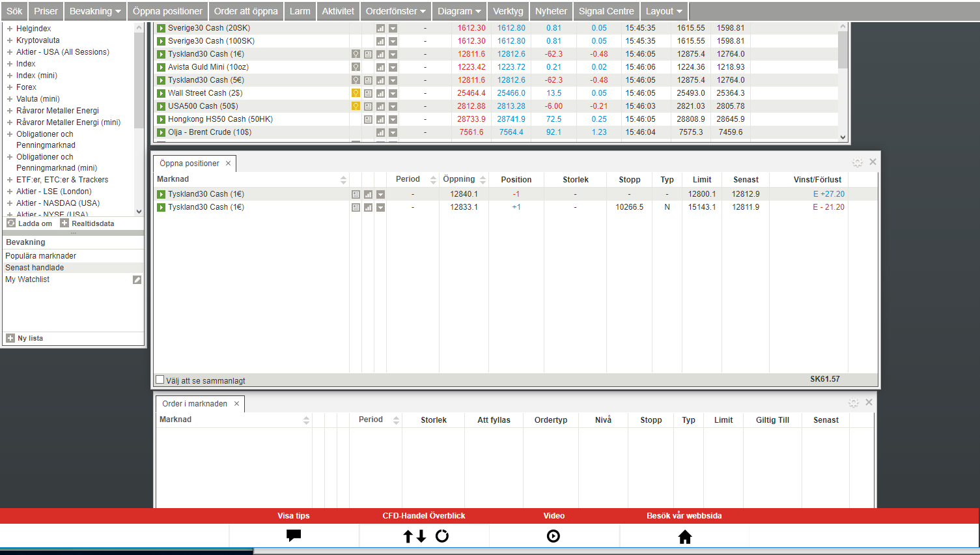This screenshot has height=555, width=980.
Task: Click yellow lightbulb for Wall Street Cash
Action: click(356, 93)
